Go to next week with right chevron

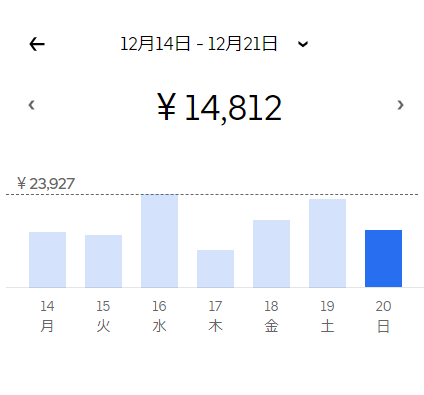point(400,105)
